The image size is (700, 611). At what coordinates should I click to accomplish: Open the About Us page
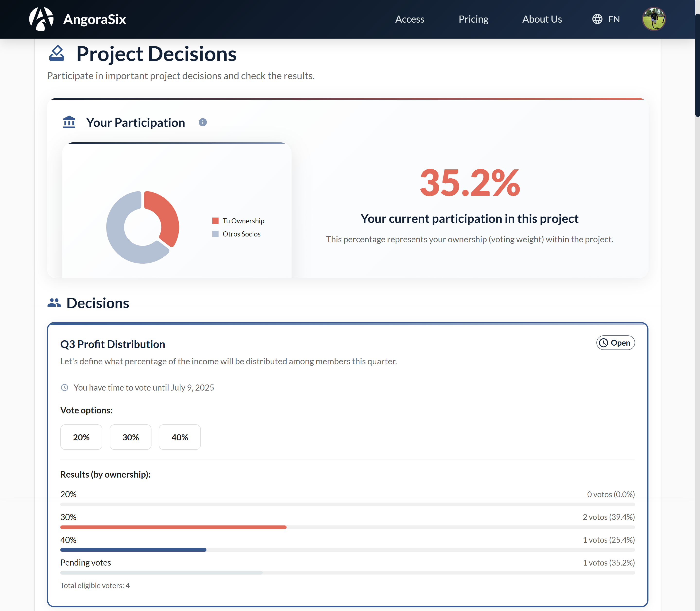pos(542,19)
